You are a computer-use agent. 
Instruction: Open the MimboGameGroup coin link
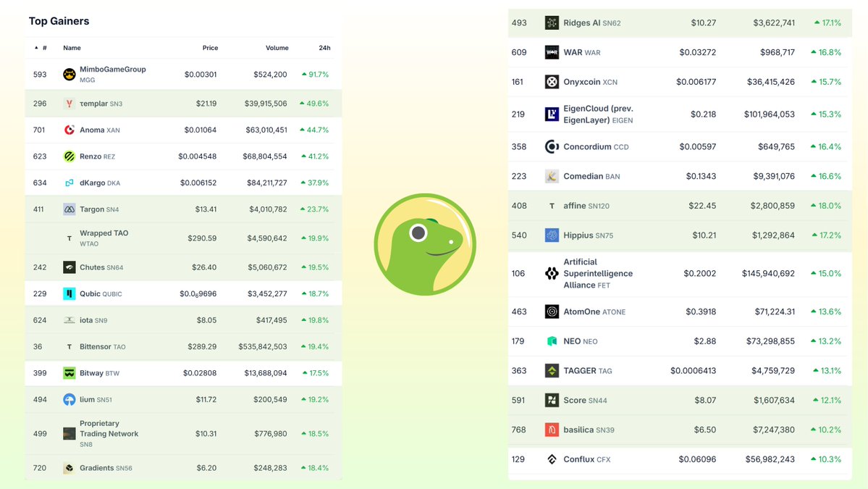112,74
